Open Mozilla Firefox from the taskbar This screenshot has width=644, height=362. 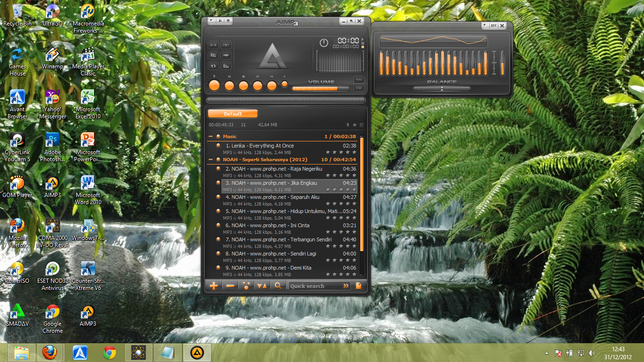[x=50, y=353]
